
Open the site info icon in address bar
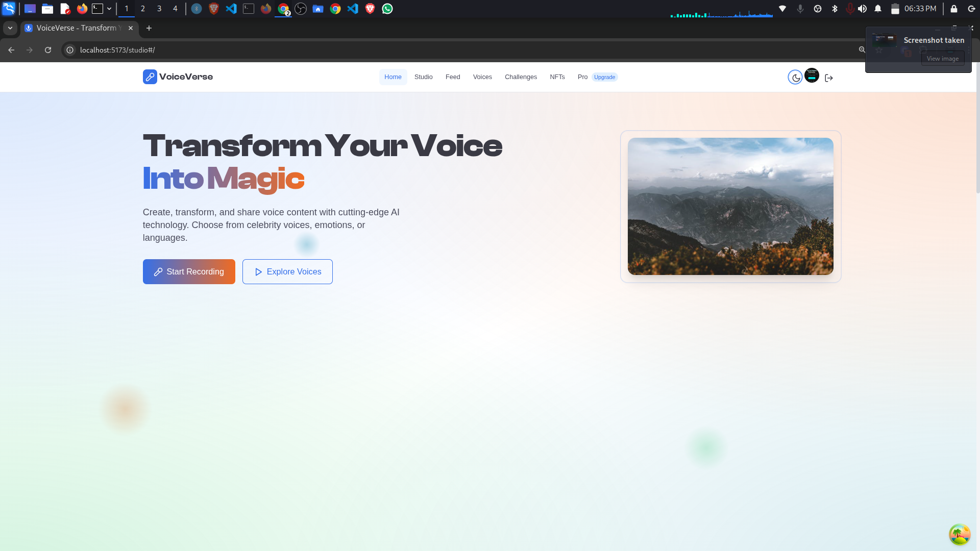tap(70, 50)
